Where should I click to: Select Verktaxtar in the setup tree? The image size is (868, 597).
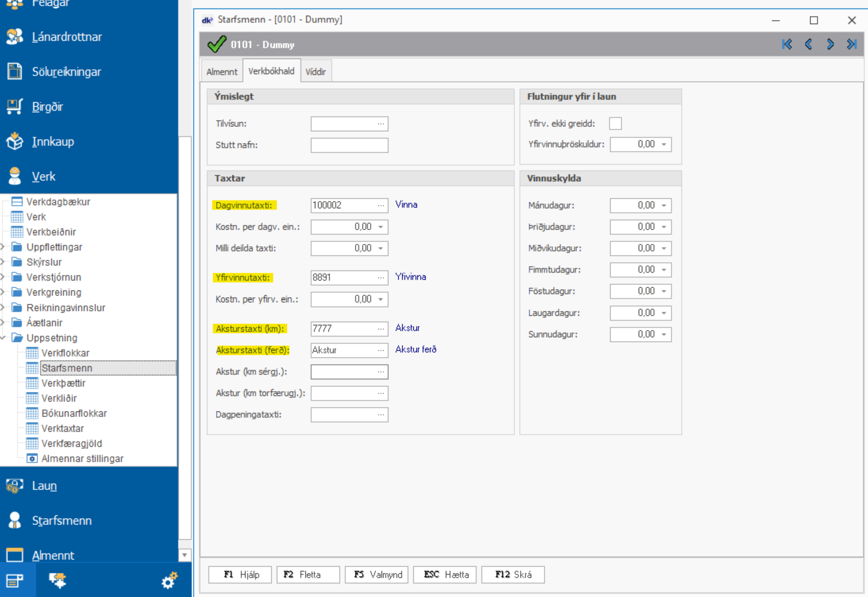click(x=62, y=428)
